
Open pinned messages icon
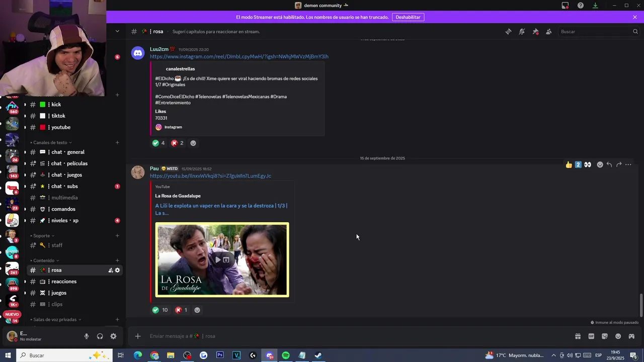535,32
